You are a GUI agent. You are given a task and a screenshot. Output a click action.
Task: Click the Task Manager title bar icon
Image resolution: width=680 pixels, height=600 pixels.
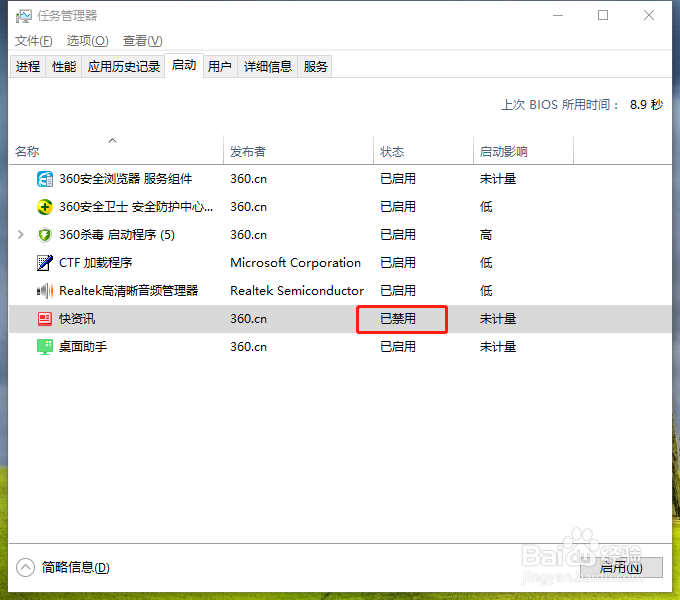tap(23, 16)
